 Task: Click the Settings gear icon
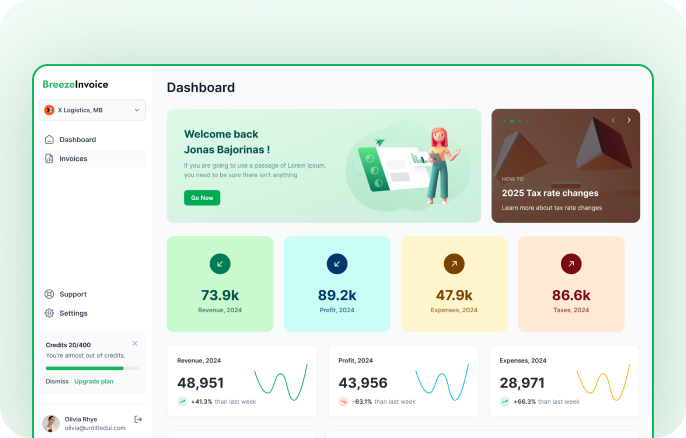(x=49, y=313)
